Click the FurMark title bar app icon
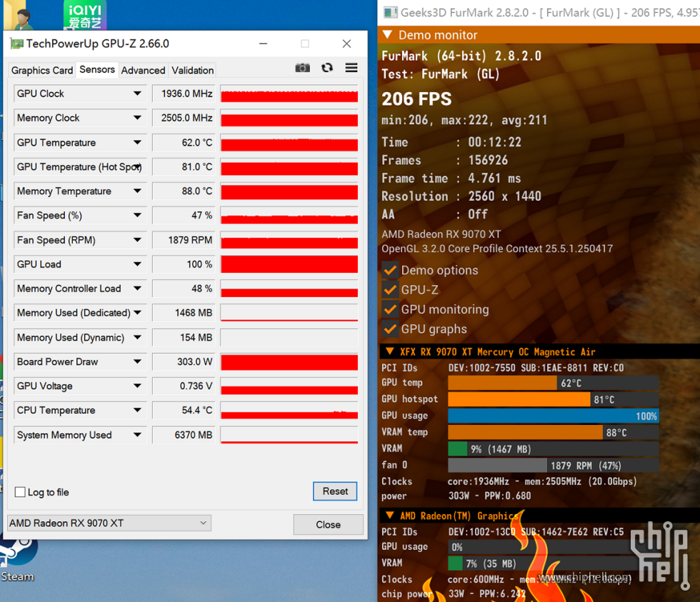700x602 pixels. pyautogui.click(x=391, y=12)
